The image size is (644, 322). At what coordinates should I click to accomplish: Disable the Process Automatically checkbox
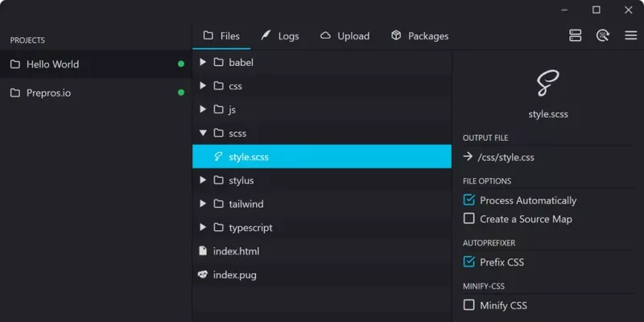pyautogui.click(x=469, y=200)
